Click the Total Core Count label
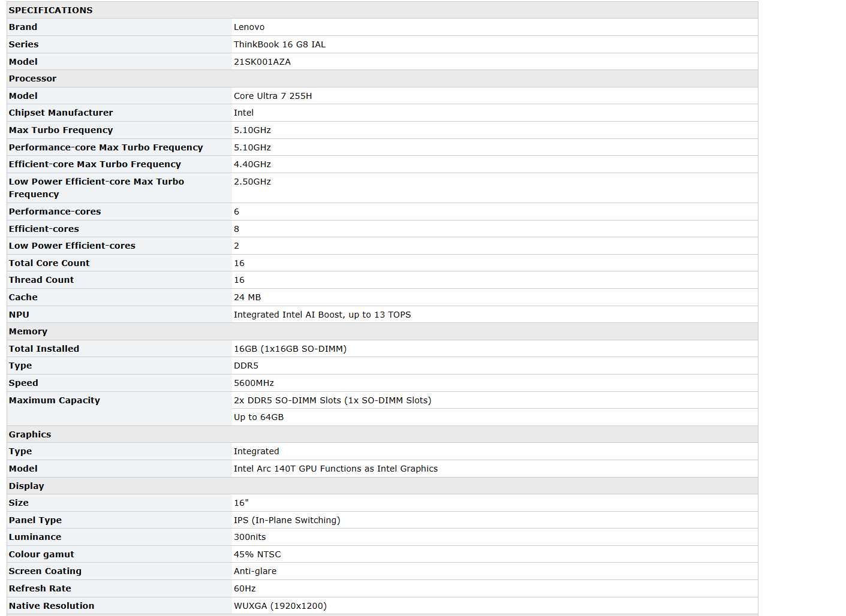The width and height of the screenshot is (846, 616). (x=49, y=263)
